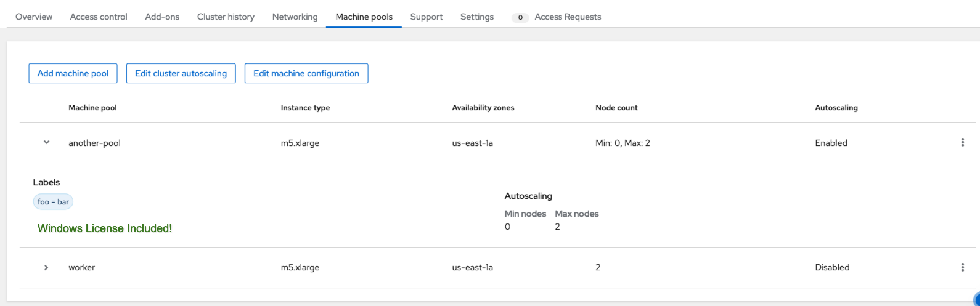Go to the Add-ons tab
The width and height of the screenshot is (980, 306).
(x=162, y=17)
